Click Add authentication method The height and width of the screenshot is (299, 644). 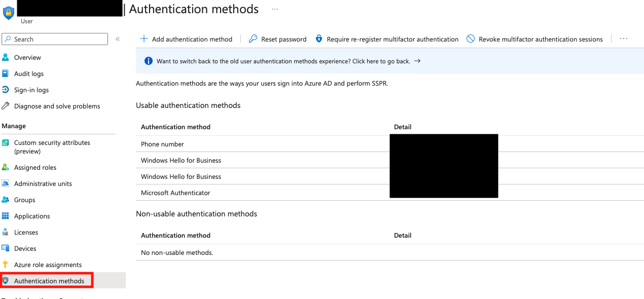(x=192, y=40)
